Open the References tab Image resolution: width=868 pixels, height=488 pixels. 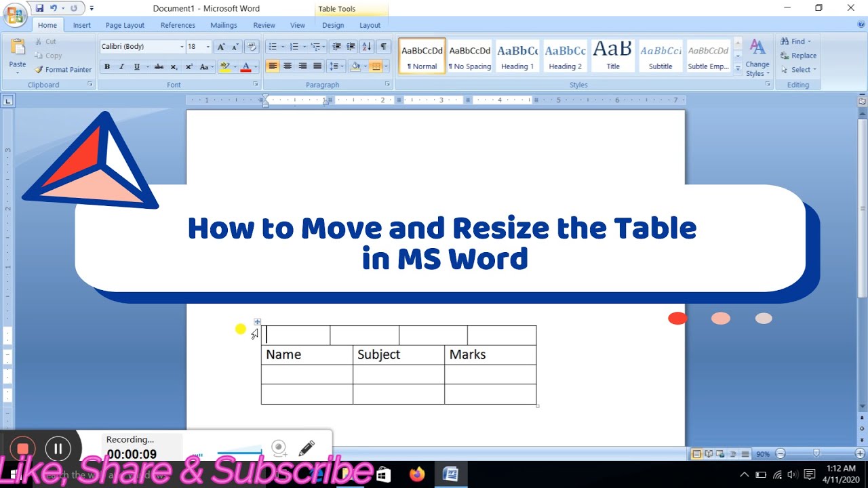click(x=178, y=25)
